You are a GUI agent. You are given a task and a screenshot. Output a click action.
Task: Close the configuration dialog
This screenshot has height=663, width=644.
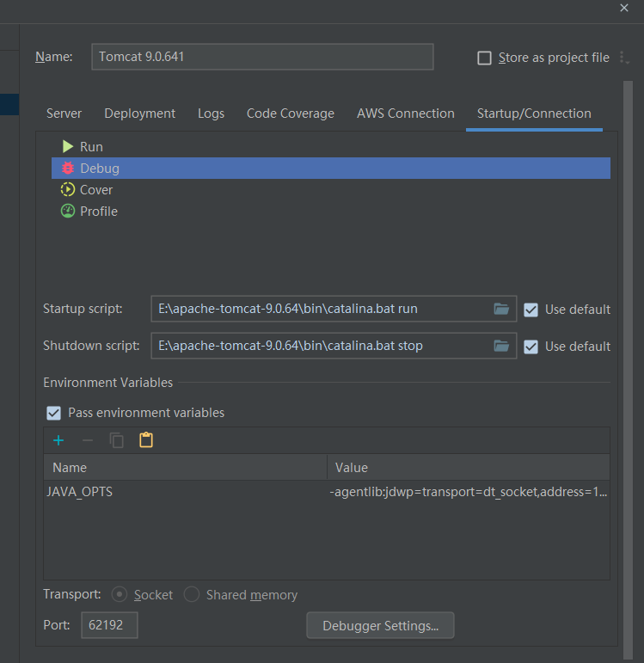click(x=624, y=8)
